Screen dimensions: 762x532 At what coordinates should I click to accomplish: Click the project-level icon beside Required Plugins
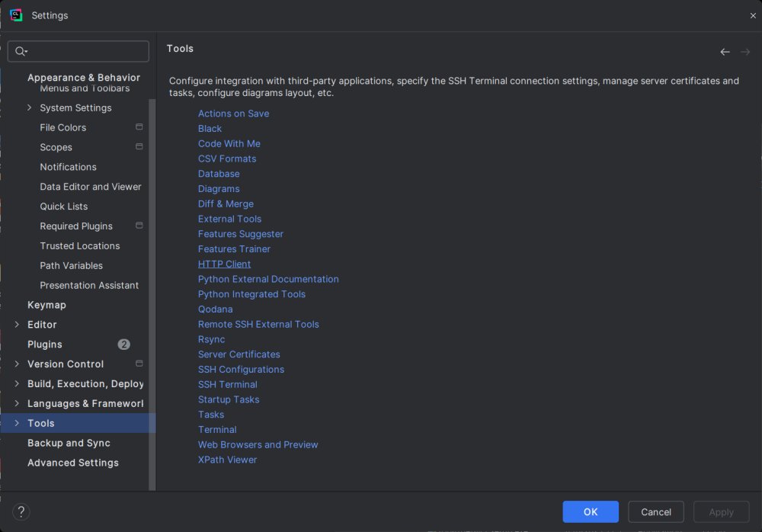[139, 226]
